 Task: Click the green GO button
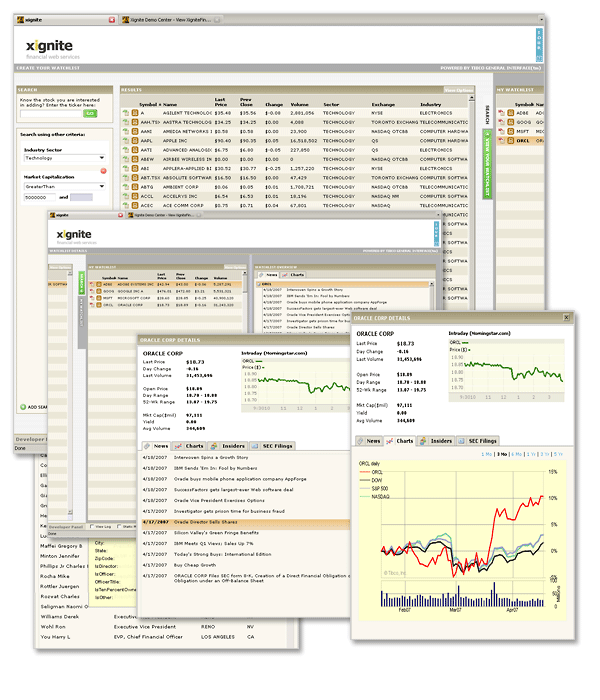90,113
